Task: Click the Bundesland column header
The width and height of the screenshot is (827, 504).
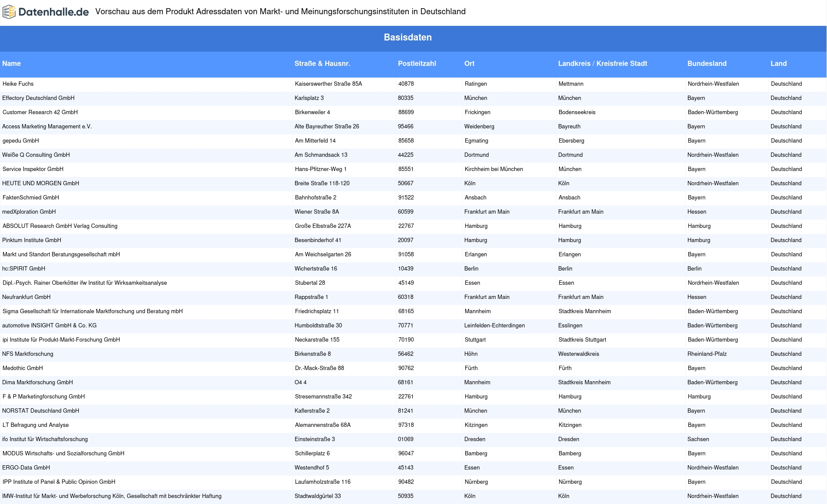Action: pyautogui.click(x=706, y=63)
